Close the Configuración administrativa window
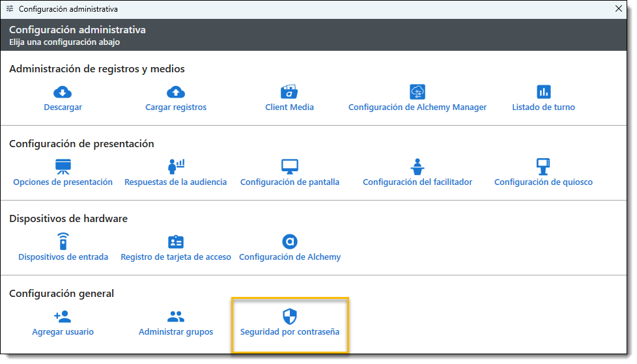637x364 pixels. 618,9
